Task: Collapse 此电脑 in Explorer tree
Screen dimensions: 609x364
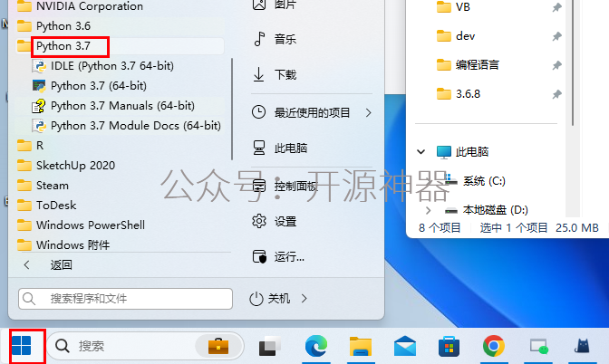Action: (421, 152)
